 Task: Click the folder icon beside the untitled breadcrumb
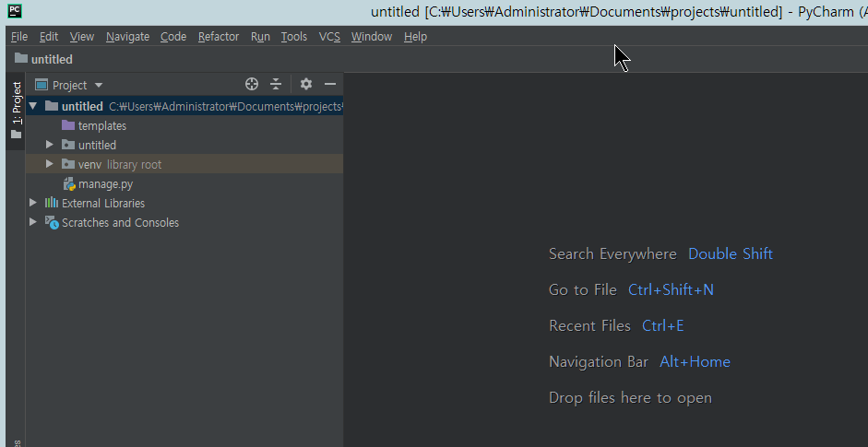(21, 58)
